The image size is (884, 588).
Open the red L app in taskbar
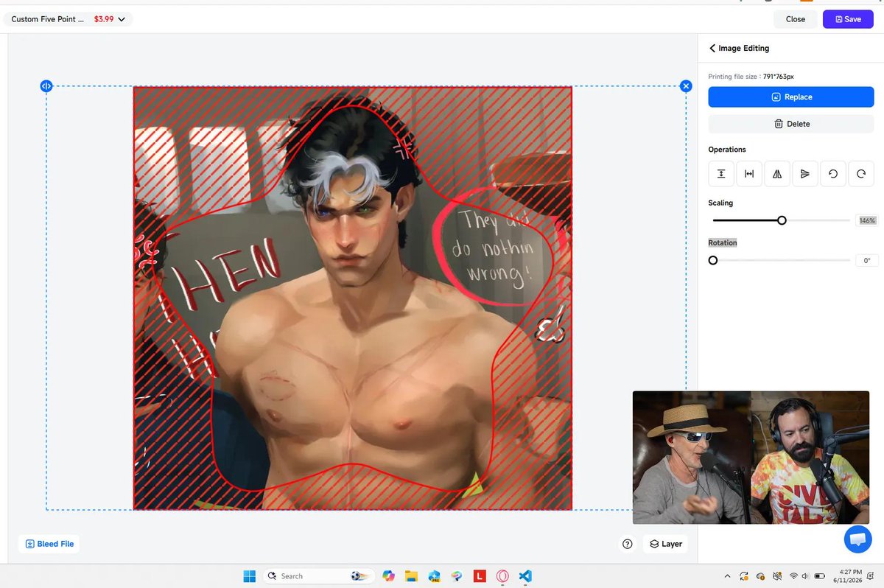tap(480, 576)
